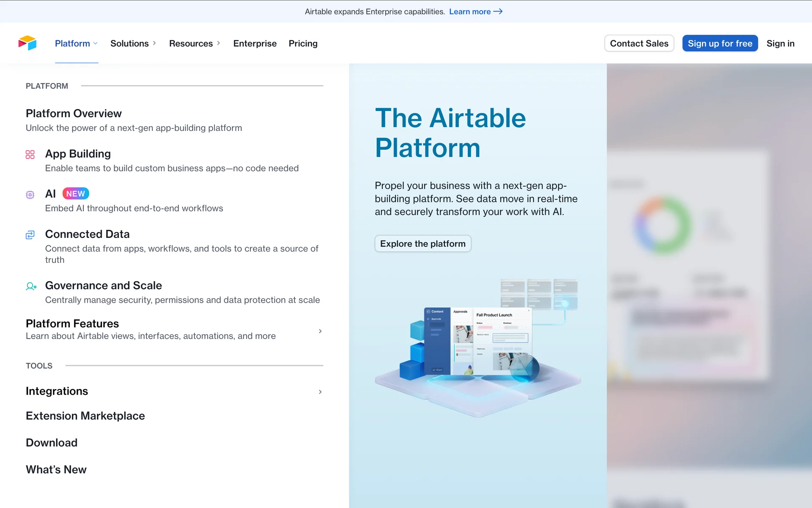Click the Connected Data sync icon
The image size is (812, 508).
click(30, 235)
